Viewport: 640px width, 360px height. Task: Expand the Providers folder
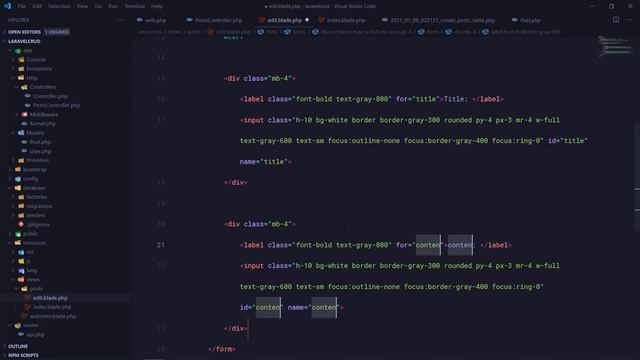point(38,160)
